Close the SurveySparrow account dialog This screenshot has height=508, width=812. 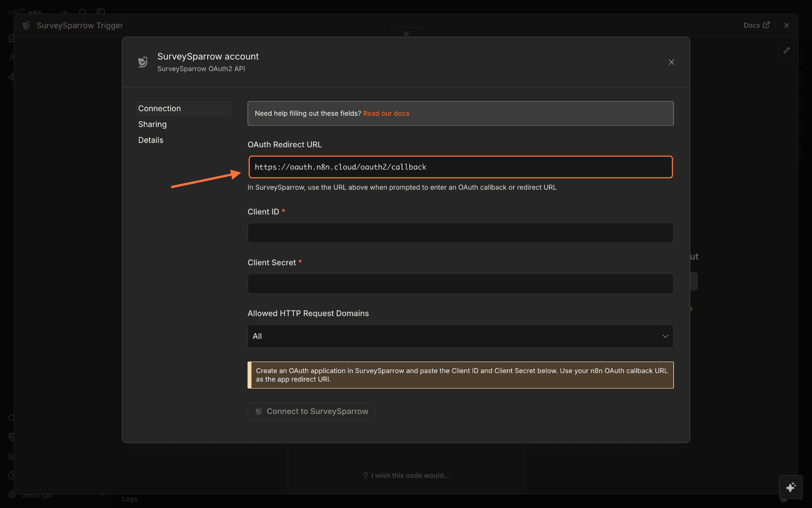point(671,62)
